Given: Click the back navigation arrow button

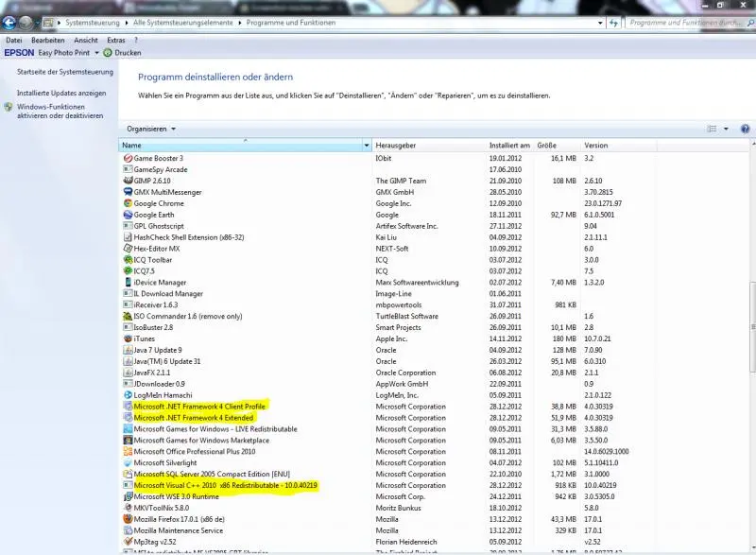Looking at the screenshot, I should [x=9, y=22].
